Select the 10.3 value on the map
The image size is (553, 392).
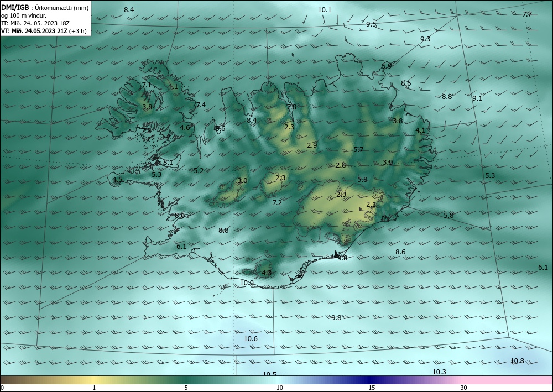pyautogui.click(x=439, y=372)
